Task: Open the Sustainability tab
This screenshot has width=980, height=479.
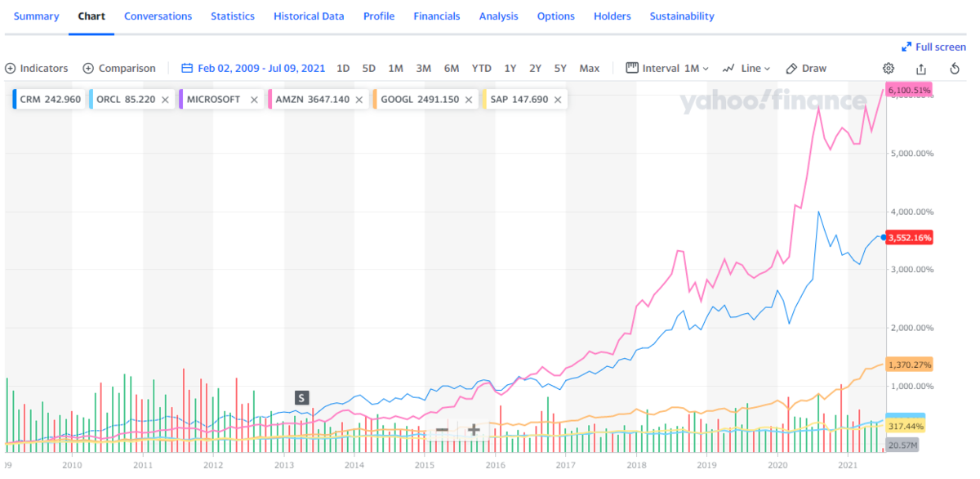Action: (682, 16)
